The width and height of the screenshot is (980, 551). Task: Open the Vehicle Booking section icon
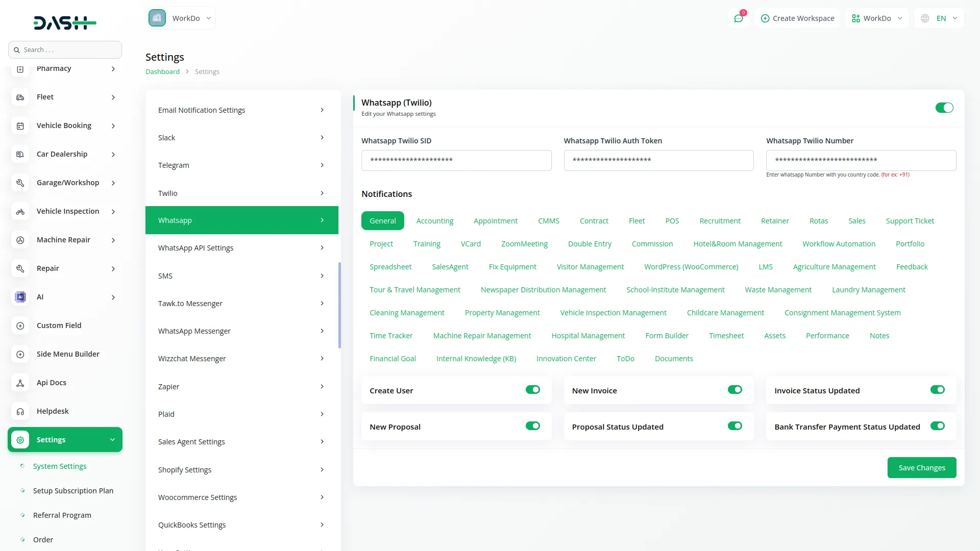(x=20, y=126)
